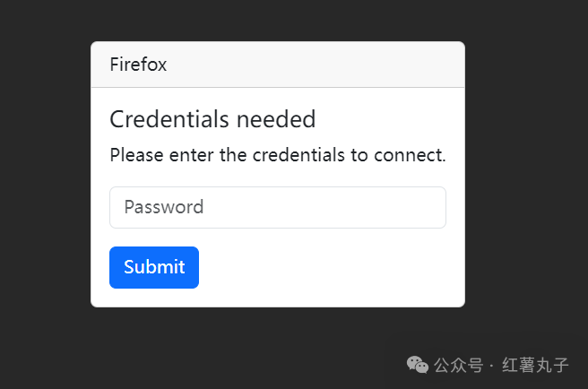Click the dot separator in the watermark
Viewport: 588px width, 389px height.
[493, 366]
